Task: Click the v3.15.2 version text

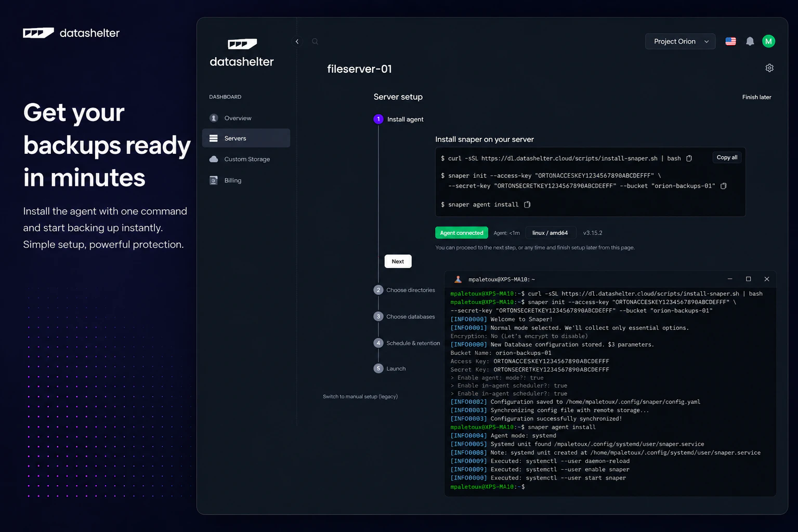Action: coord(593,233)
